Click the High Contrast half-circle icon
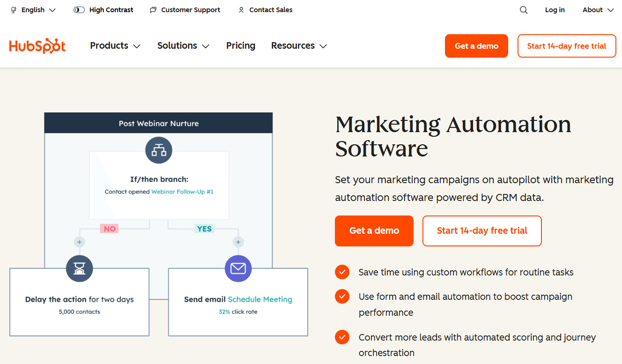The height and width of the screenshot is (364, 622). coord(79,9)
